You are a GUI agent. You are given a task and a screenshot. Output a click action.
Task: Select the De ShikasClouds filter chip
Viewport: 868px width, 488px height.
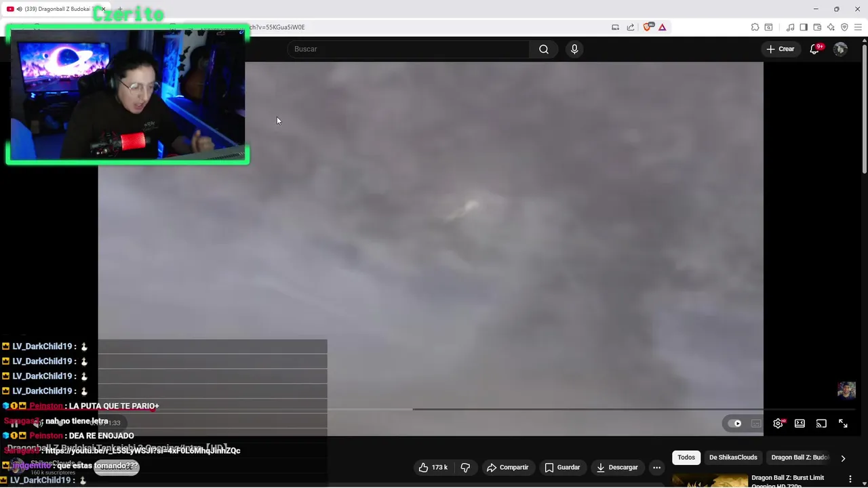733,457
